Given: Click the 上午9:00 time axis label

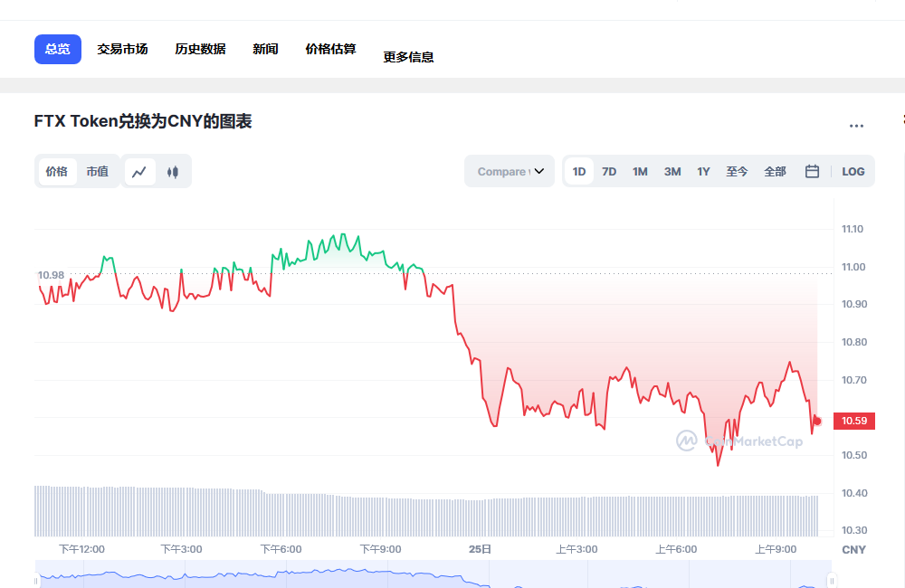Looking at the screenshot, I should [776, 549].
